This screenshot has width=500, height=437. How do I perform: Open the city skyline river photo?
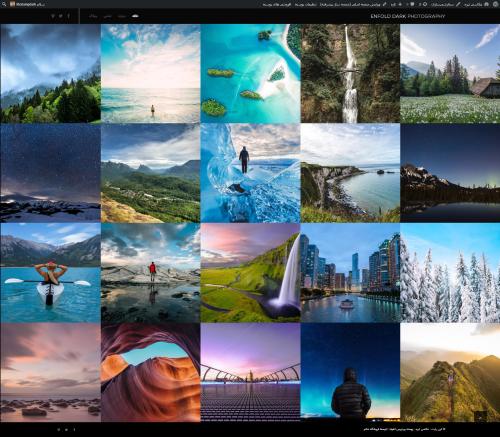click(350, 273)
